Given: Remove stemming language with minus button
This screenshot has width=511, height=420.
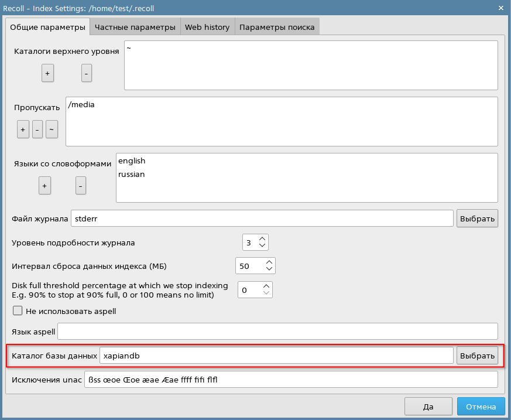Looking at the screenshot, I should pyautogui.click(x=81, y=186).
